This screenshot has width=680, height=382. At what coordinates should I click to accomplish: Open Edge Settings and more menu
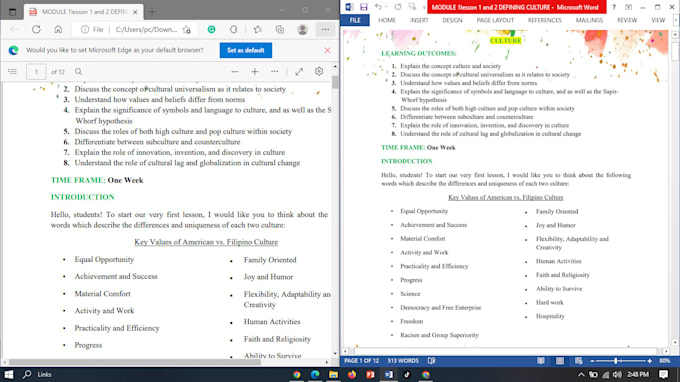coord(325,29)
